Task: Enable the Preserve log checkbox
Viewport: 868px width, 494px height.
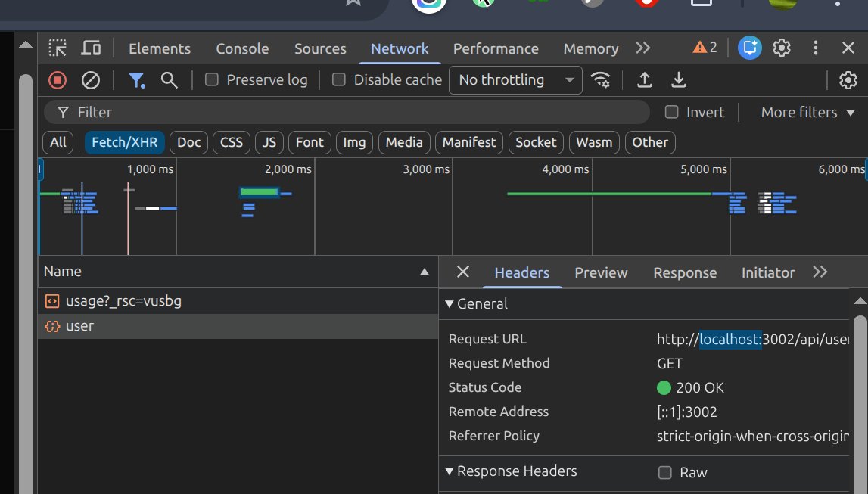Action: [x=211, y=79]
